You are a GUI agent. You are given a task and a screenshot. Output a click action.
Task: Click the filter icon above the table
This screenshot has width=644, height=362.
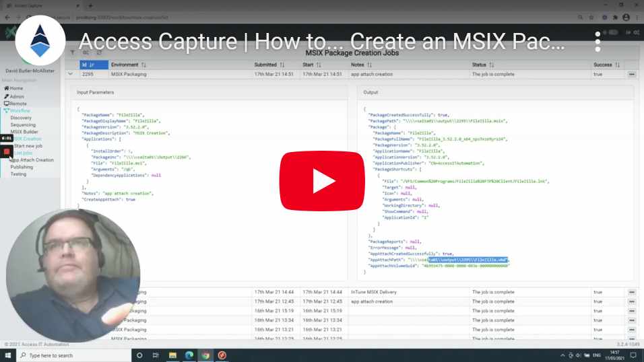tap(72, 52)
